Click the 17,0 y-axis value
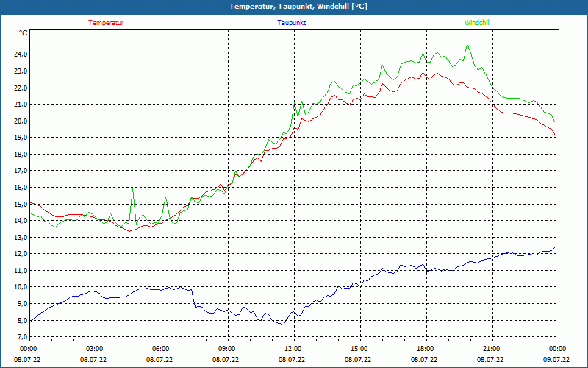The image size is (588, 368). [x=21, y=171]
